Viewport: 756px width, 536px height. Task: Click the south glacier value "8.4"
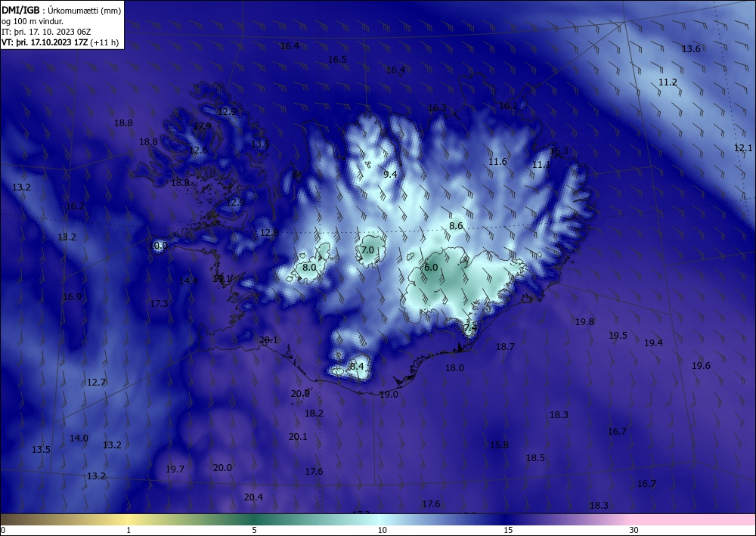click(x=357, y=367)
